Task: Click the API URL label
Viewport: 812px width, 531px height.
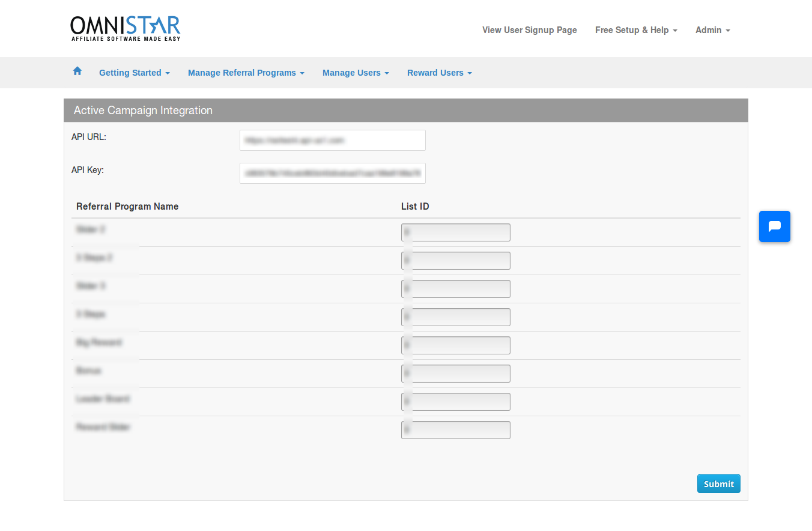Action: click(x=89, y=137)
